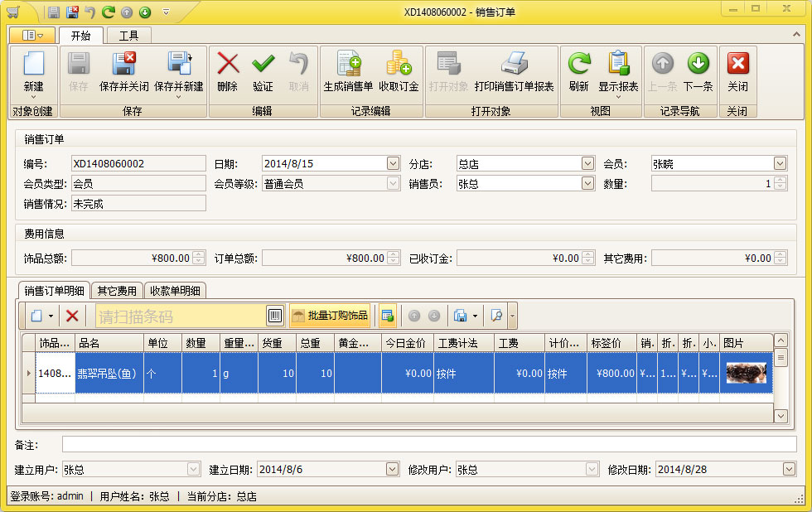Click 收取订金 coins icon
The image size is (812, 512).
click(399, 64)
